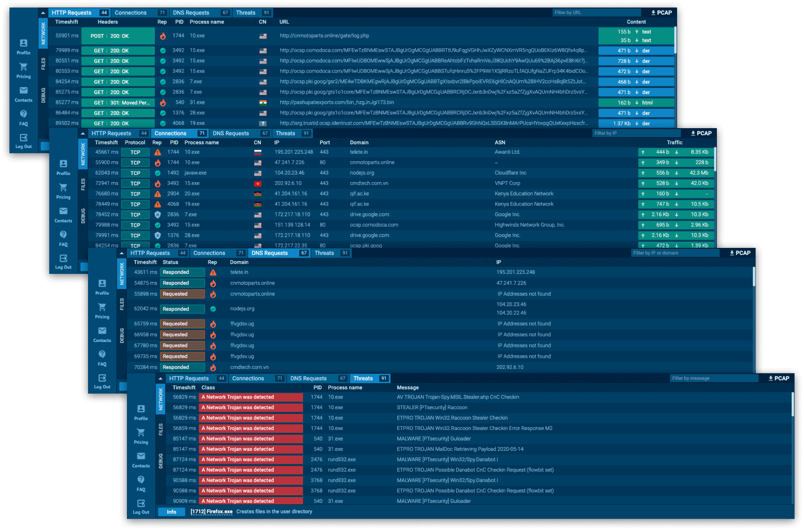Click the fire reputation icon for cnmotoparts.online/gate/log.php

[x=163, y=36]
